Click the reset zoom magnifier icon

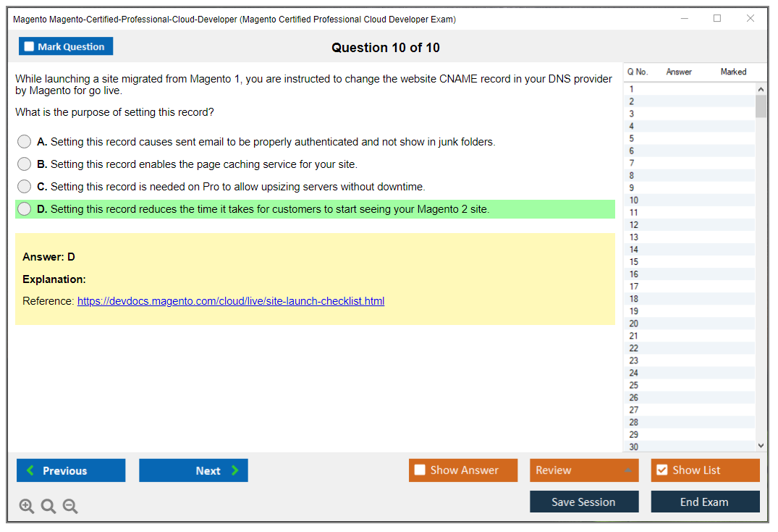tap(48, 507)
